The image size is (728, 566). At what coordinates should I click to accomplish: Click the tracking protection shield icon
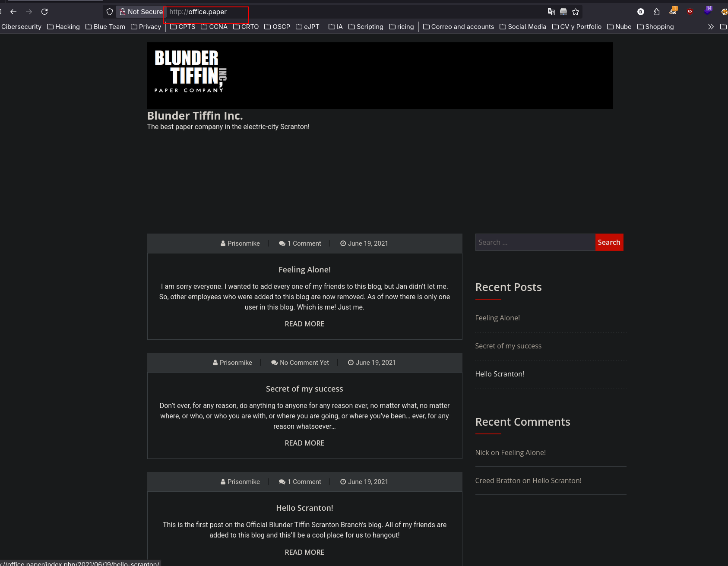pyautogui.click(x=110, y=12)
